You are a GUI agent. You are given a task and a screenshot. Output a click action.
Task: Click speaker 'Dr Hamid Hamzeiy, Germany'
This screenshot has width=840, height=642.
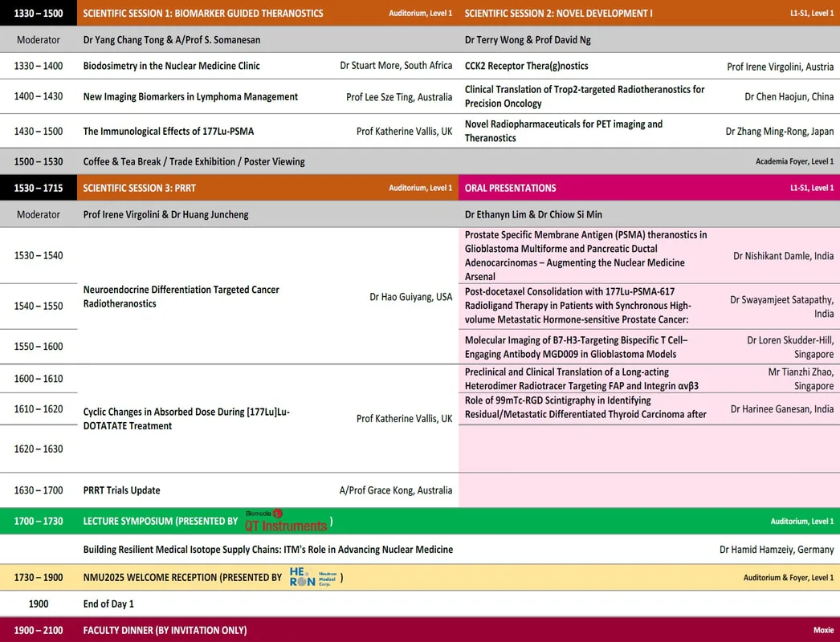click(x=777, y=550)
